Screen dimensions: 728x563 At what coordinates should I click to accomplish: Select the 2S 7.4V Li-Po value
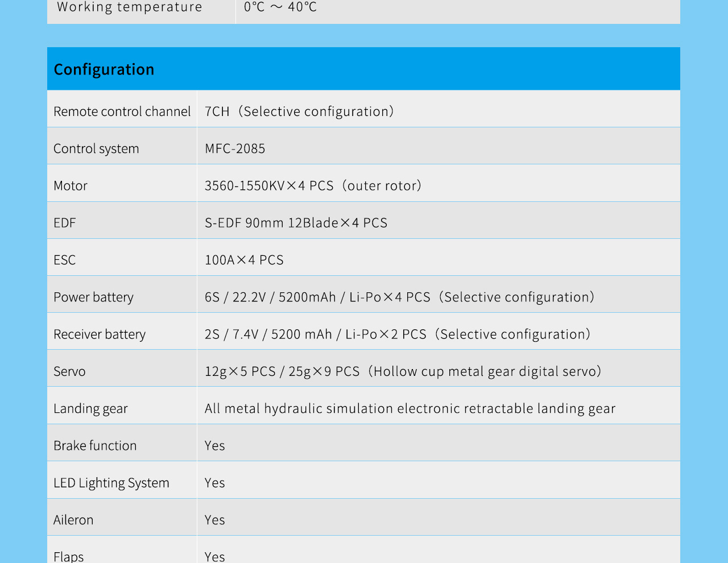398,334
